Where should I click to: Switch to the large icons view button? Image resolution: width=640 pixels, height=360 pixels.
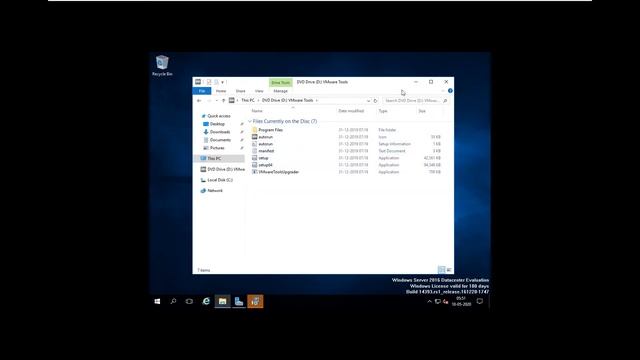tap(449, 270)
